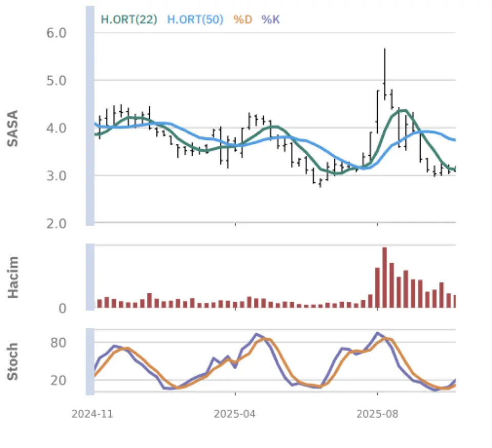Click the %K legend label
492x448 pixels.
271,20
